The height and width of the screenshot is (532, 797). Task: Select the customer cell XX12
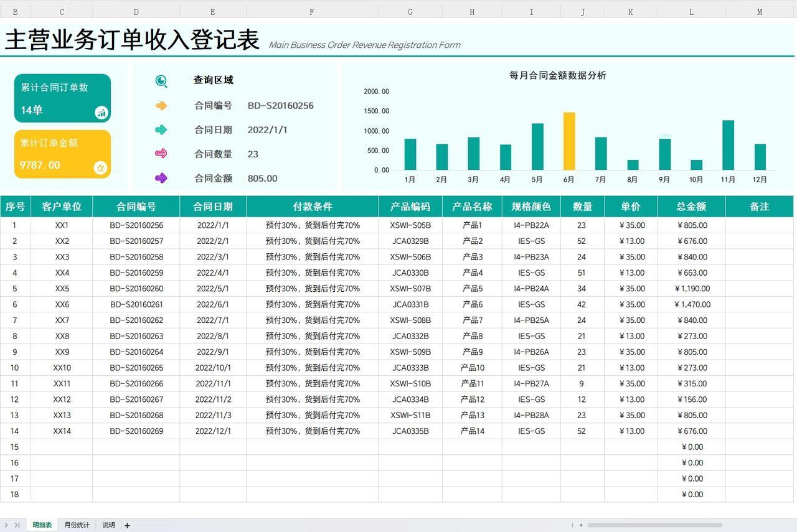tap(62, 399)
